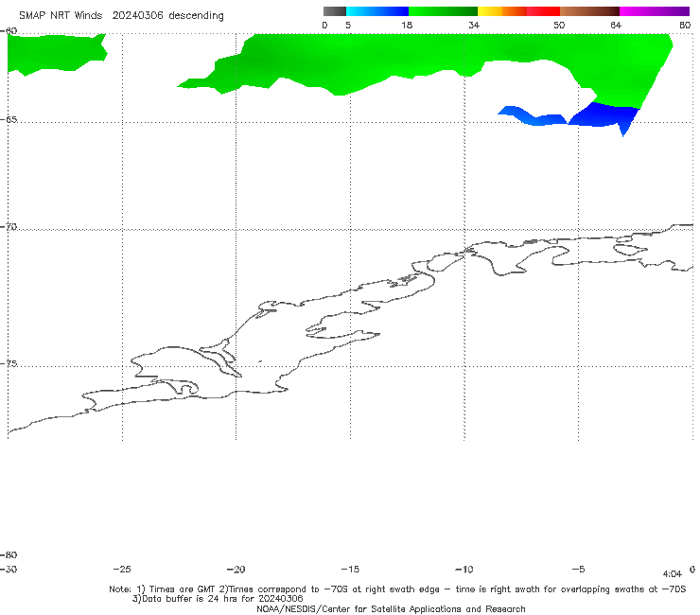Click the dark blue wind patch on the map
Image resolution: width=700 pixels, height=615 pixels.
[x=604, y=115]
